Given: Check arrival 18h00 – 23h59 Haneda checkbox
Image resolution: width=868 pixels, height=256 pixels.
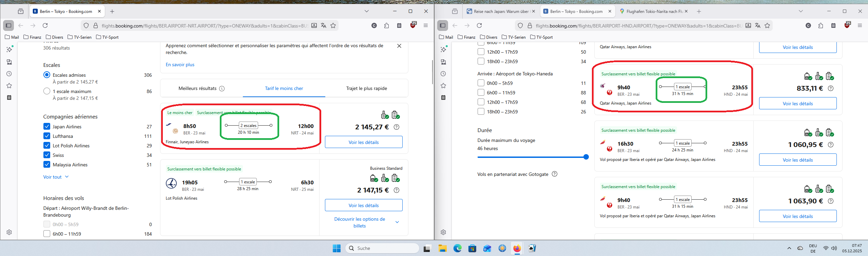Looking at the screenshot, I should tap(481, 112).
